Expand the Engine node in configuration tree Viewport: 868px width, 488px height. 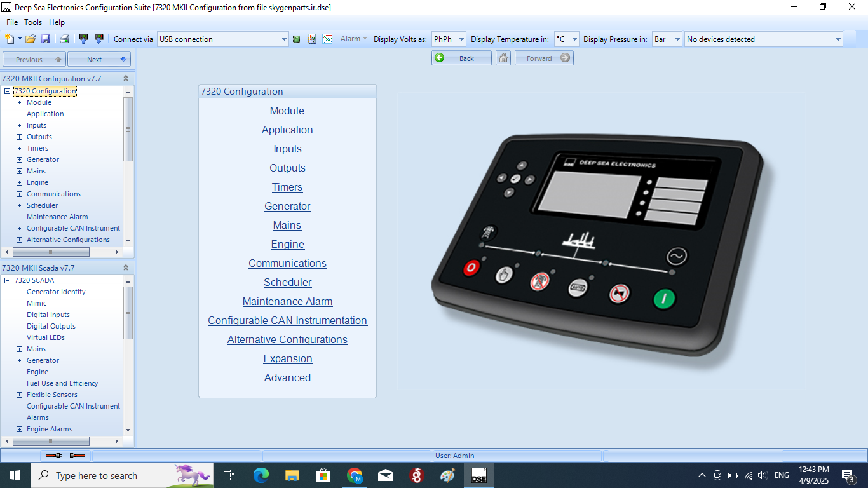point(19,182)
